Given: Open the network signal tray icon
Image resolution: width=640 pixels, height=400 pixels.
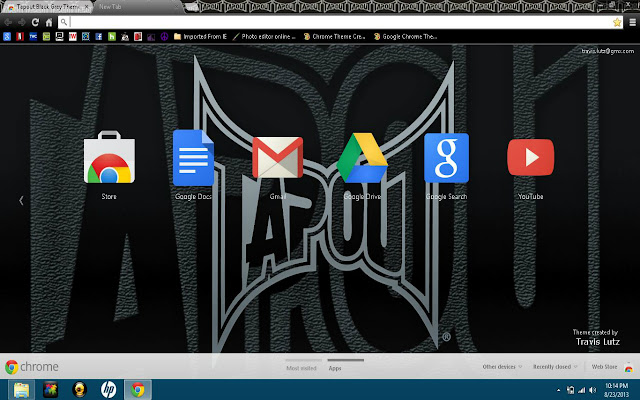Looking at the screenshot, I should 582,390.
